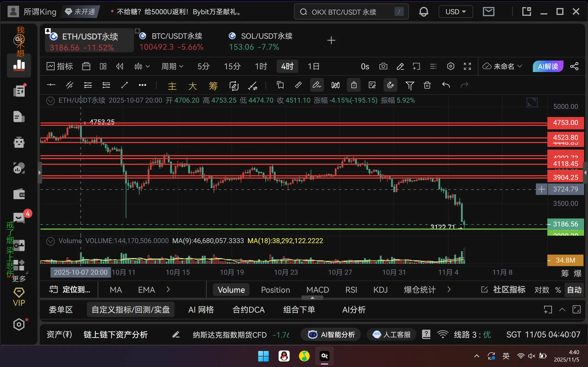Open the notification bell
This screenshot has width=588, height=367.
point(424,12)
